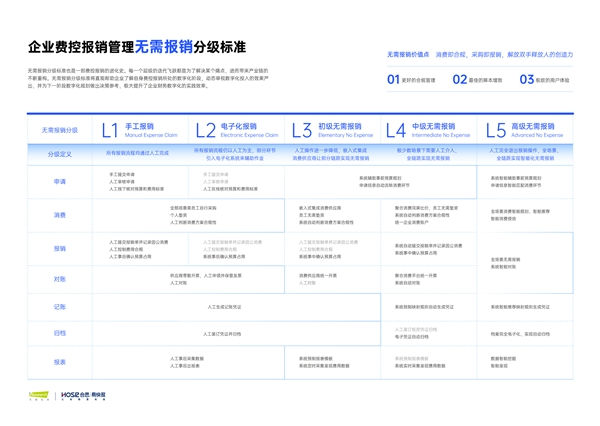600x426 pixels.
Task: Click the 申请 row label
Action: click(x=60, y=182)
